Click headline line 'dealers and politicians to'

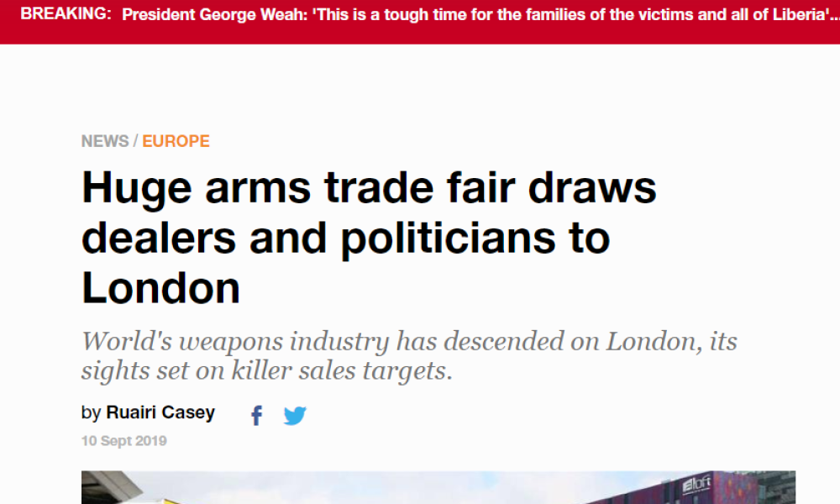click(345, 239)
